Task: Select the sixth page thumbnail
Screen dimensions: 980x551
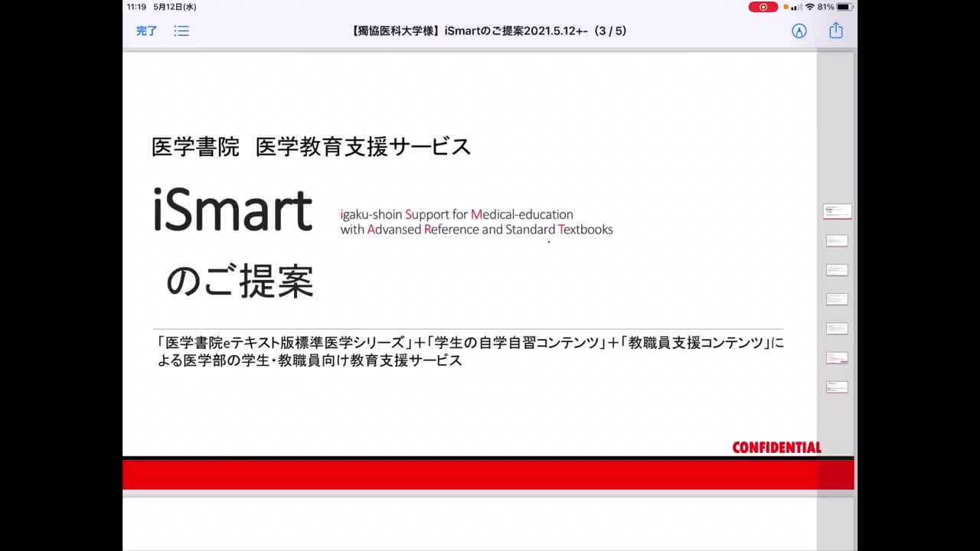Action: (837, 357)
